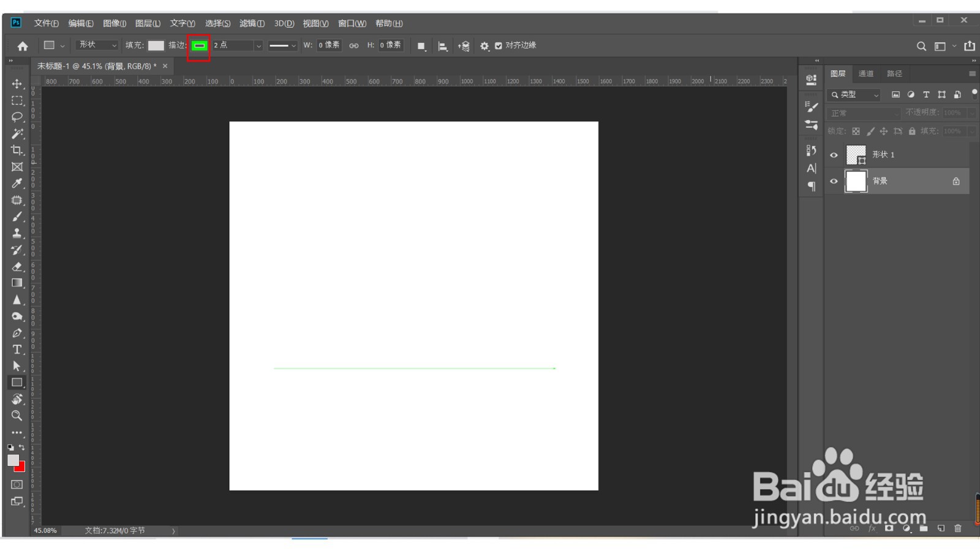The height and width of the screenshot is (551, 980).
Task: Toggle link between width and height
Action: click(x=354, y=46)
